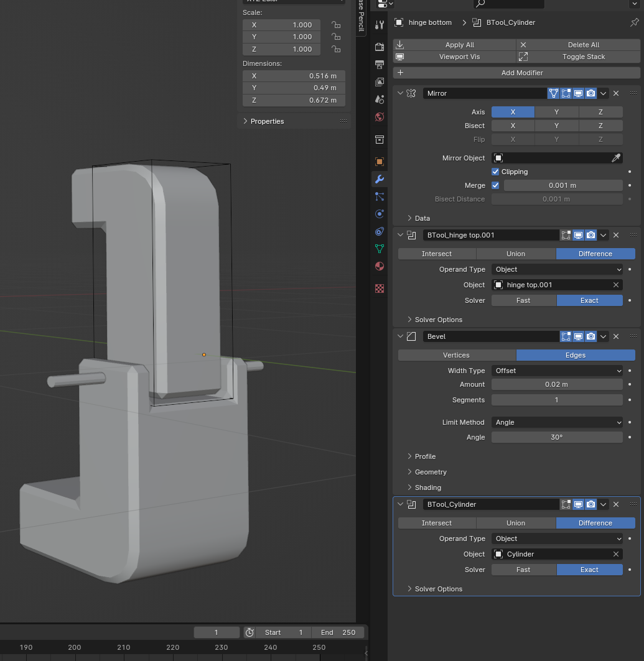Switch Bevel mode to Vertices

pos(456,355)
